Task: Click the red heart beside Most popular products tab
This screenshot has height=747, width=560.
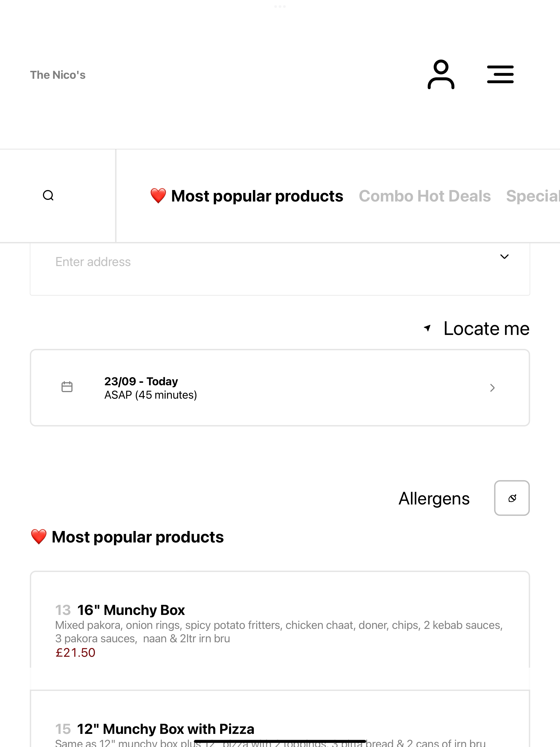Action: (x=158, y=196)
